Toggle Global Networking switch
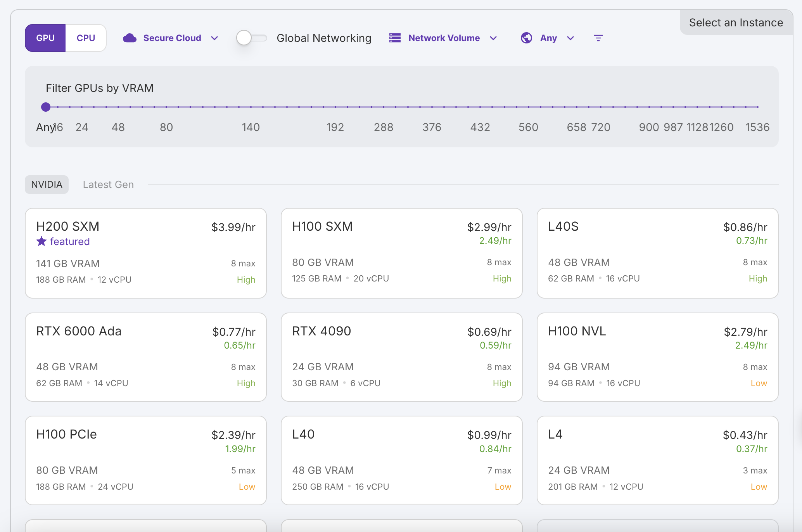This screenshot has height=532, width=802. pos(252,38)
